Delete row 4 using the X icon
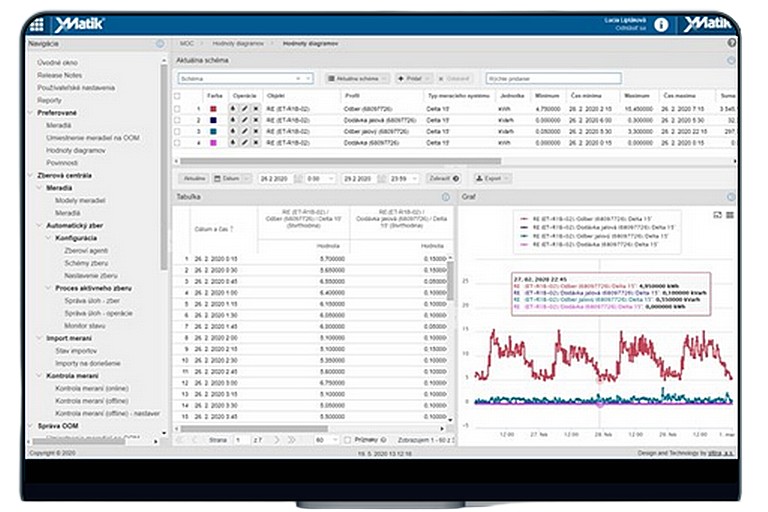The width and height of the screenshot is (768, 512). (254, 143)
